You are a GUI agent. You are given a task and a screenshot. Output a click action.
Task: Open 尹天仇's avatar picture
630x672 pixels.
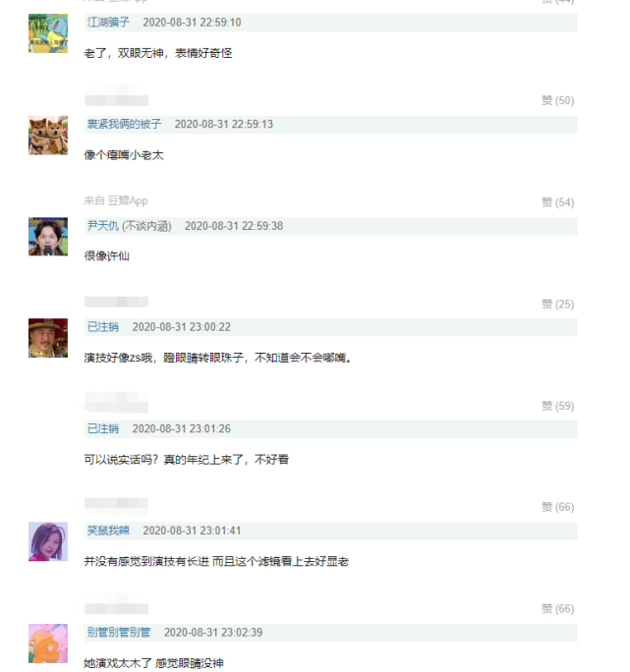coord(48,237)
